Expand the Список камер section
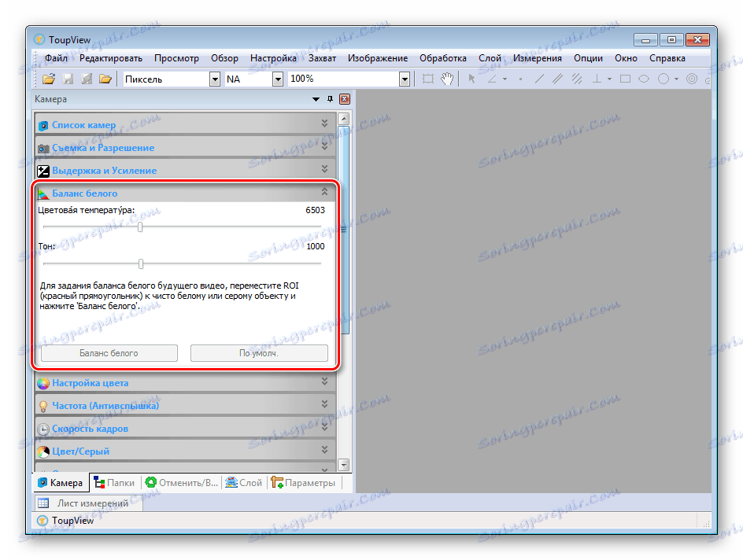743x560 pixels. [324, 123]
